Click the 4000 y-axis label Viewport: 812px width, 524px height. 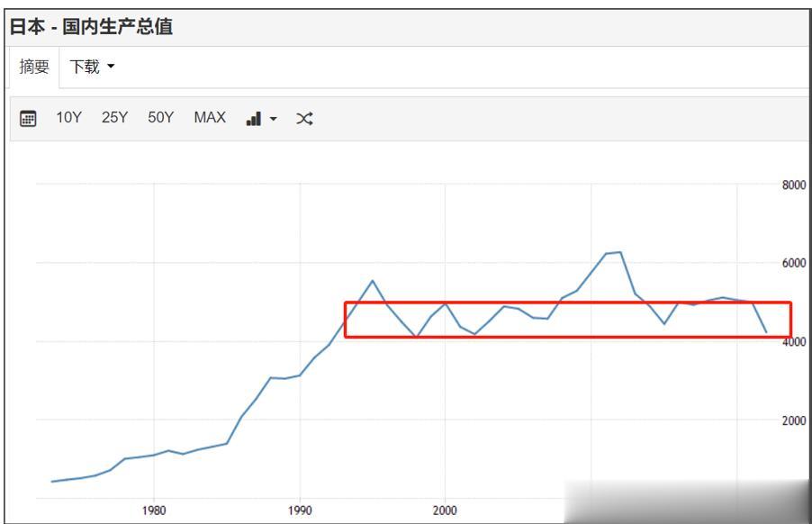(794, 342)
